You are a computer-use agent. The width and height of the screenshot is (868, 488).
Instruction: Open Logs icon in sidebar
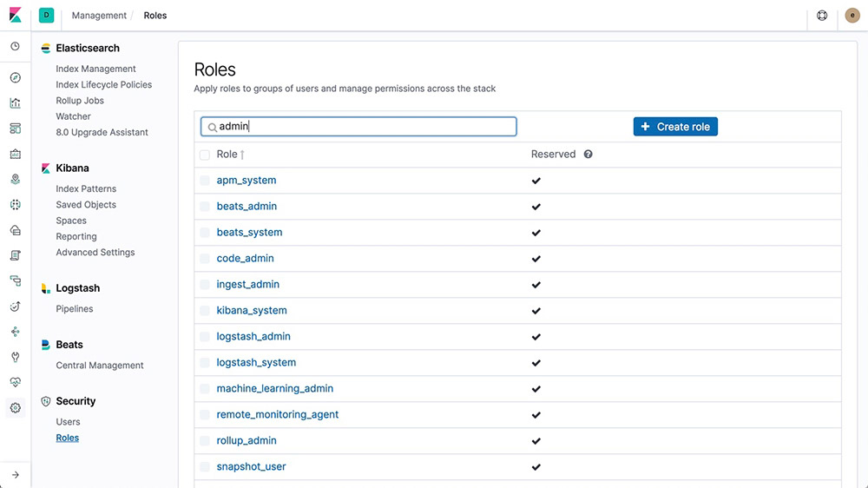coord(16,255)
